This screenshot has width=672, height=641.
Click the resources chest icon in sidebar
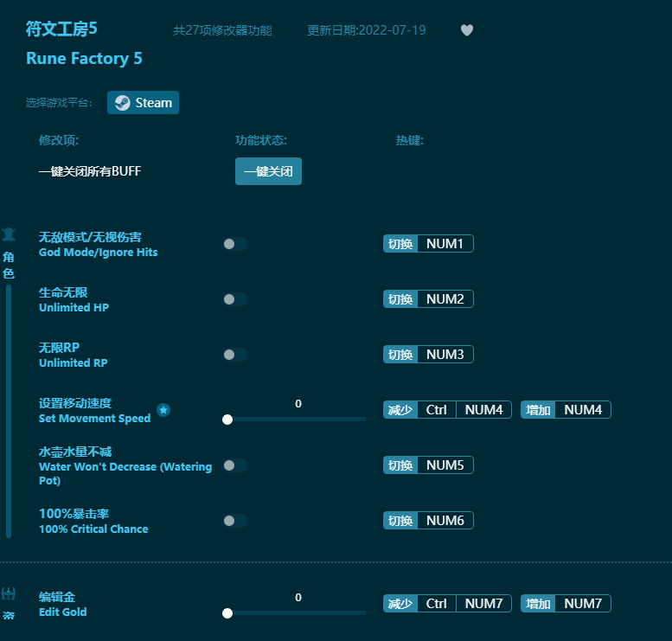[9, 593]
